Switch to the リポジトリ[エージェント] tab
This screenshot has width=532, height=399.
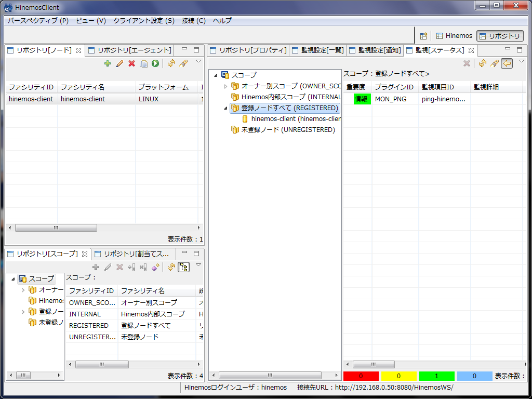point(129,50)
